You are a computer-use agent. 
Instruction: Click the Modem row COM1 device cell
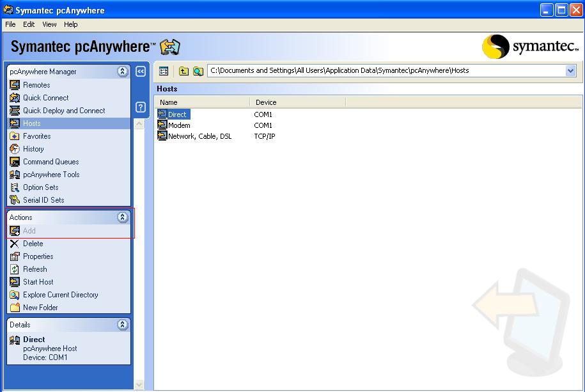(x=263, y=125)
